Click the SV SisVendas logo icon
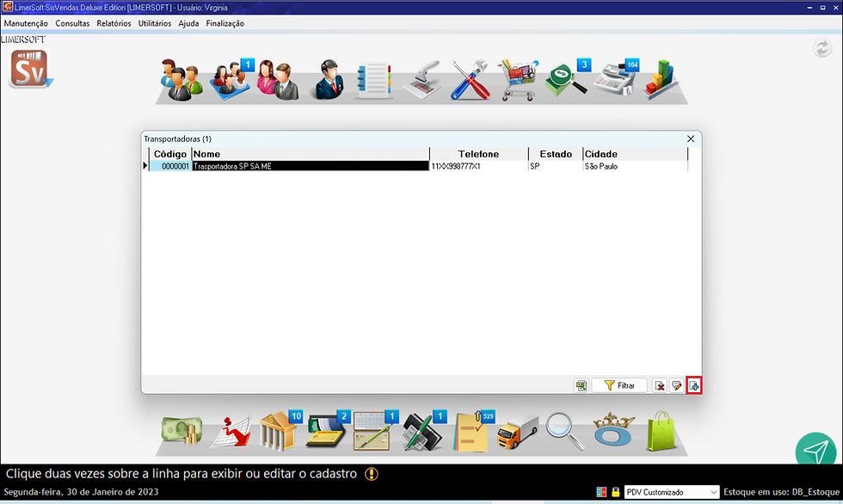The width and height of the screenshot is (843, 504). pyautogui.click(x=31, y=69)
